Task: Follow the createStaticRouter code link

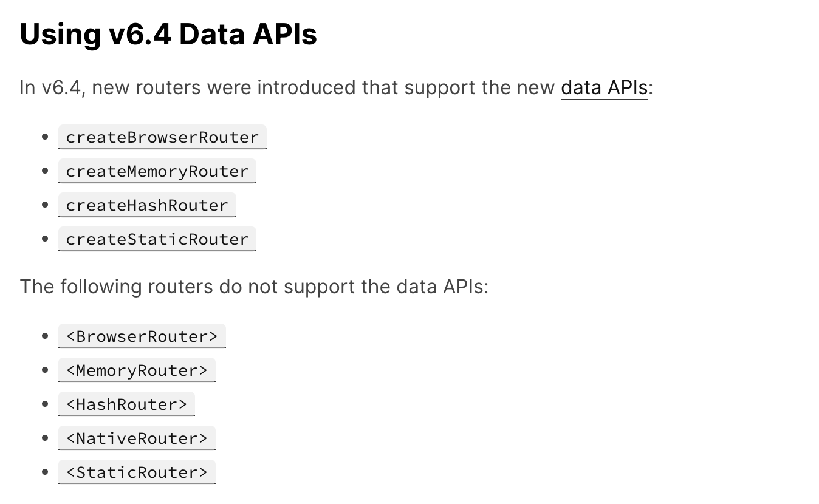Action: [157, 239]
